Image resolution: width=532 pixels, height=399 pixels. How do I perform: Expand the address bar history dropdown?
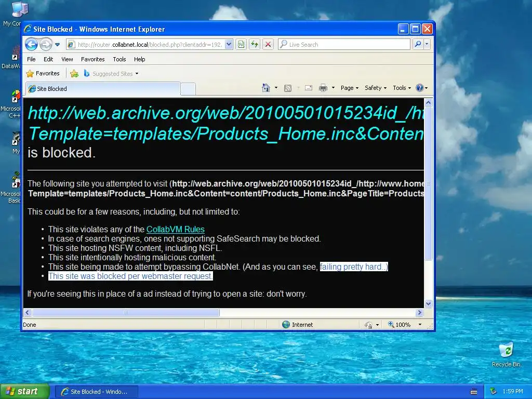coord(229,45)
